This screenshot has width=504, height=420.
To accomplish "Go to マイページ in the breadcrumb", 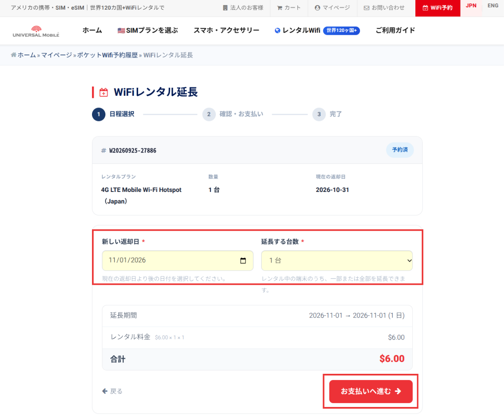I will tap(56, 55).
